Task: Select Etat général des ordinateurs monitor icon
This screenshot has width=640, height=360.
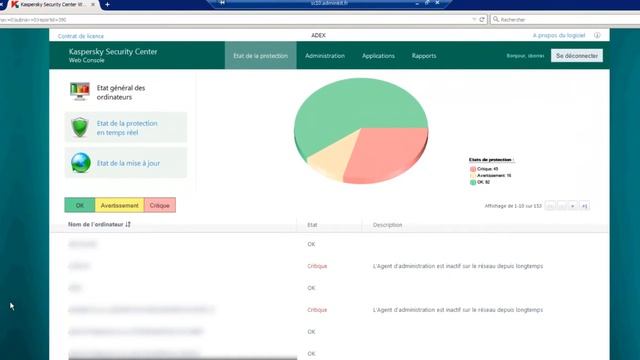Action: click(x=80, y=91)
